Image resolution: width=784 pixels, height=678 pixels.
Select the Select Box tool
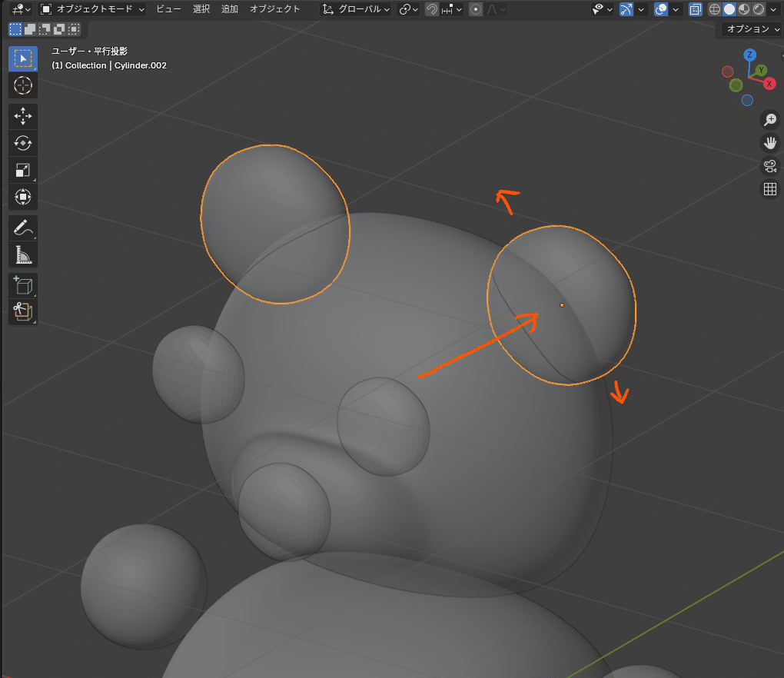pyautogui.click(x=22, y=58)
